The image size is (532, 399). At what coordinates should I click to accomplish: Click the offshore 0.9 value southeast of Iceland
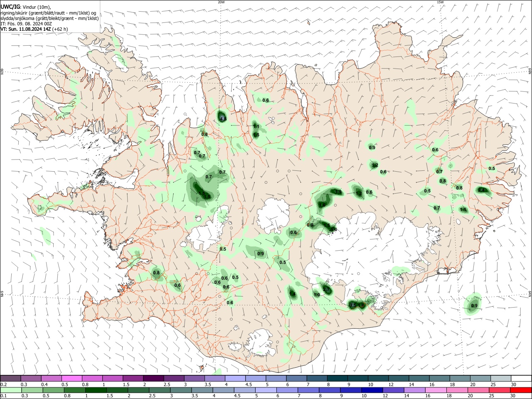(x=474, y=306)
